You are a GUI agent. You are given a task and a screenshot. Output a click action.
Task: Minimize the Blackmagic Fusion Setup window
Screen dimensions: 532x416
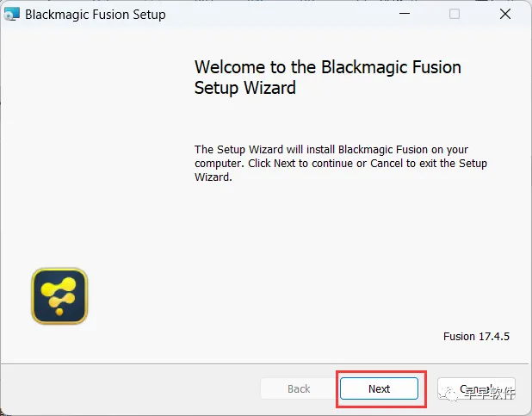[x=405, y=14]
